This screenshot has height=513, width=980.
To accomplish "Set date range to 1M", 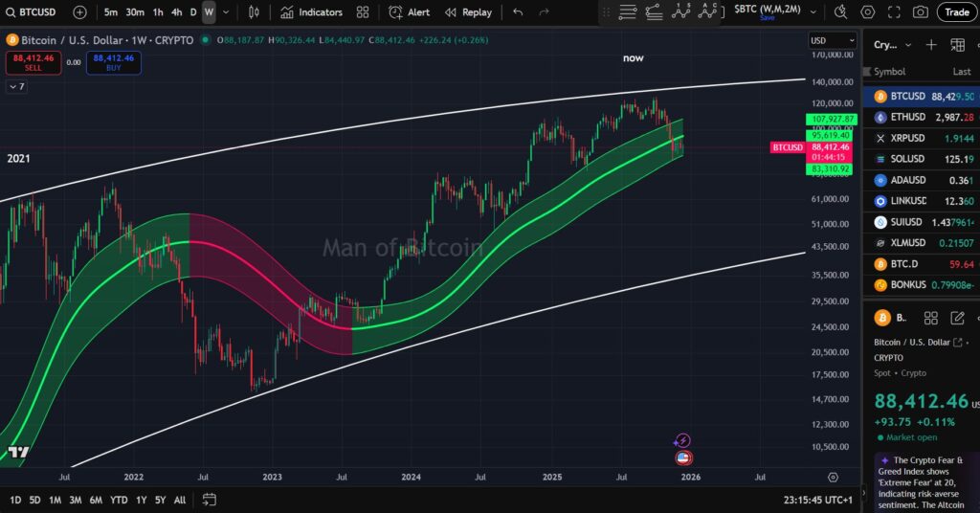I will (x=55, y=500).
